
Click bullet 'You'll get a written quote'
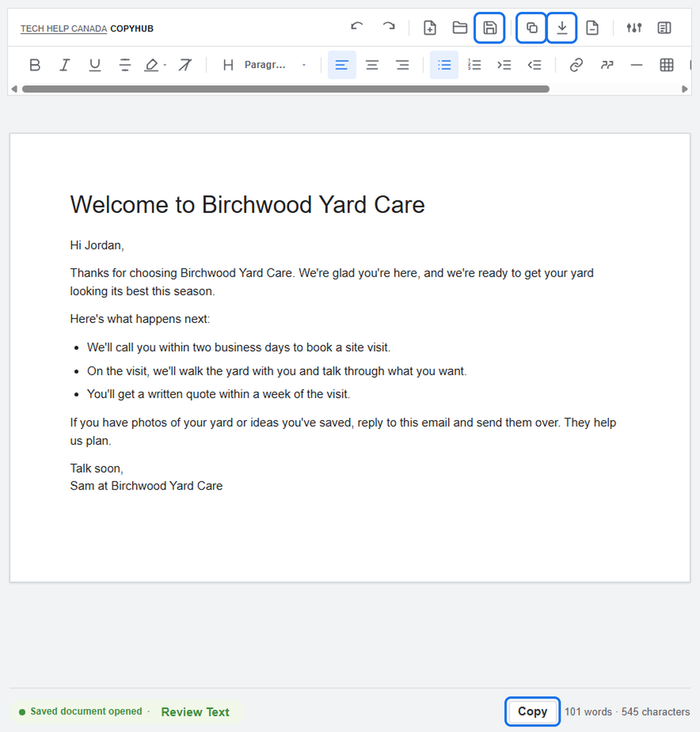click(x=219, y=394)
